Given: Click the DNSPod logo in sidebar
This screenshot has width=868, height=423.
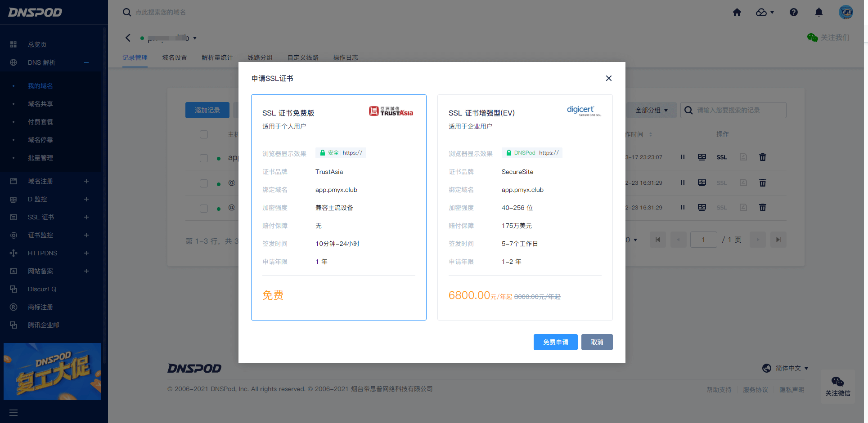Looking at the screenshot, I should point(35,12).
